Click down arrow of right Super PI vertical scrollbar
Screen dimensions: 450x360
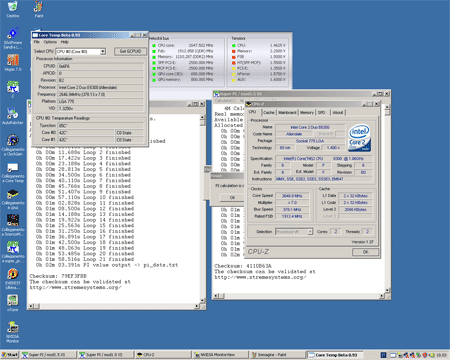387,290
